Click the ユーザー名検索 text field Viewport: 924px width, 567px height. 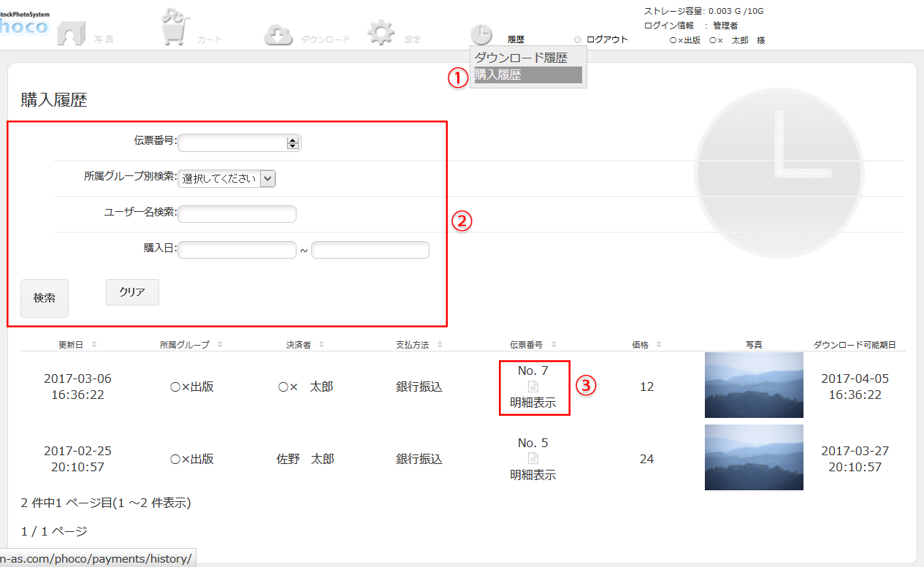point(237,214)
